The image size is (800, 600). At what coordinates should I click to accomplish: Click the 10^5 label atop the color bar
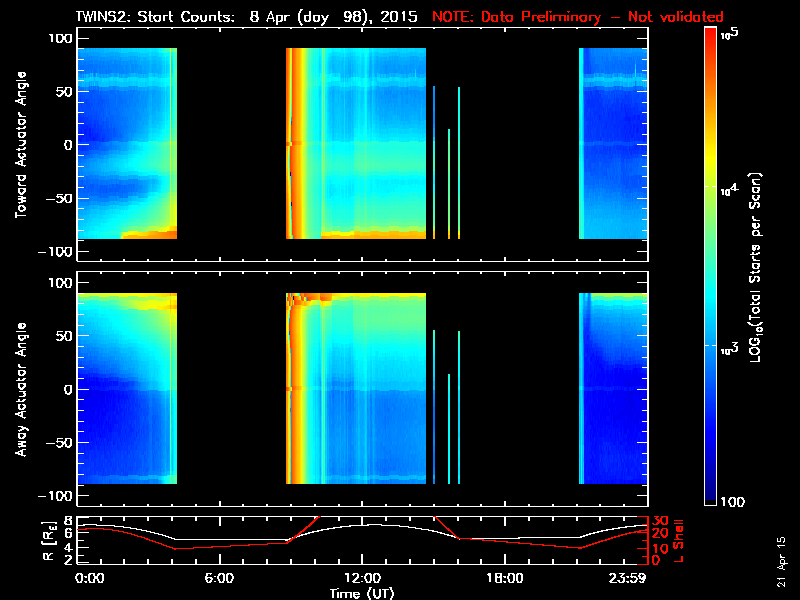coord(729,34)
